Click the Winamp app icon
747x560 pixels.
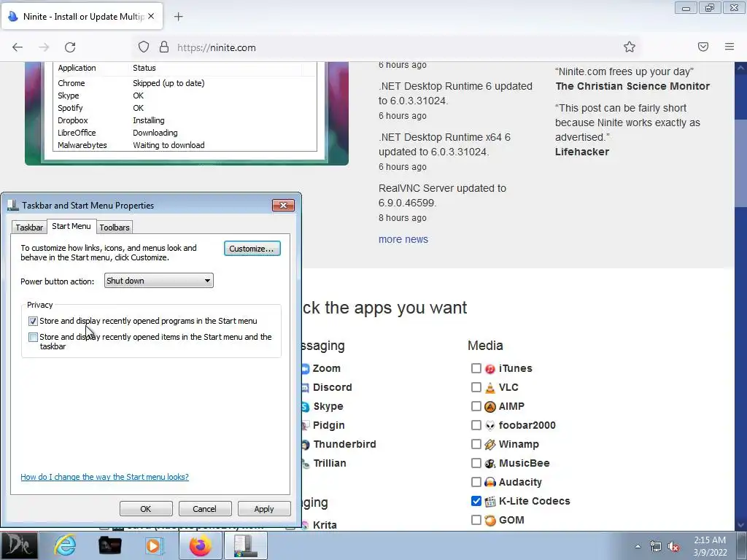pyautogui.click(x=489, y=444)
